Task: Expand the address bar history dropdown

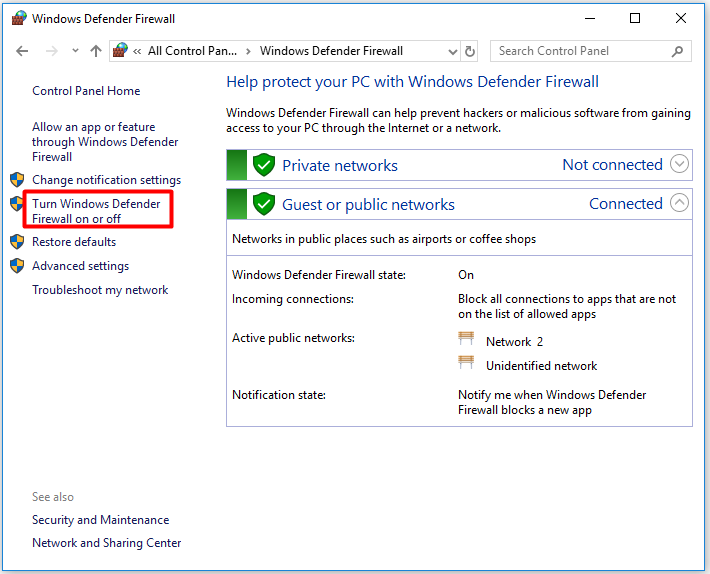Action: point(452,52)
